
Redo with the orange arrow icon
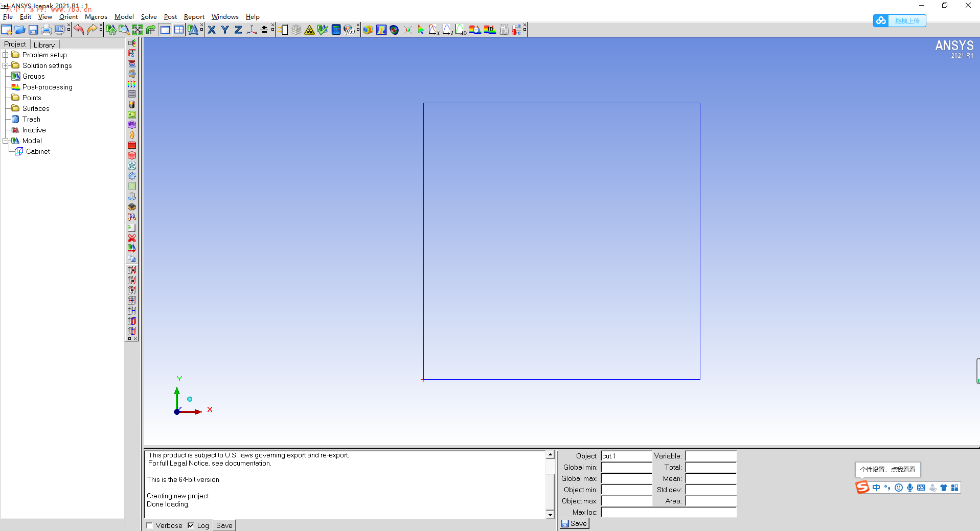pos(92,30)
